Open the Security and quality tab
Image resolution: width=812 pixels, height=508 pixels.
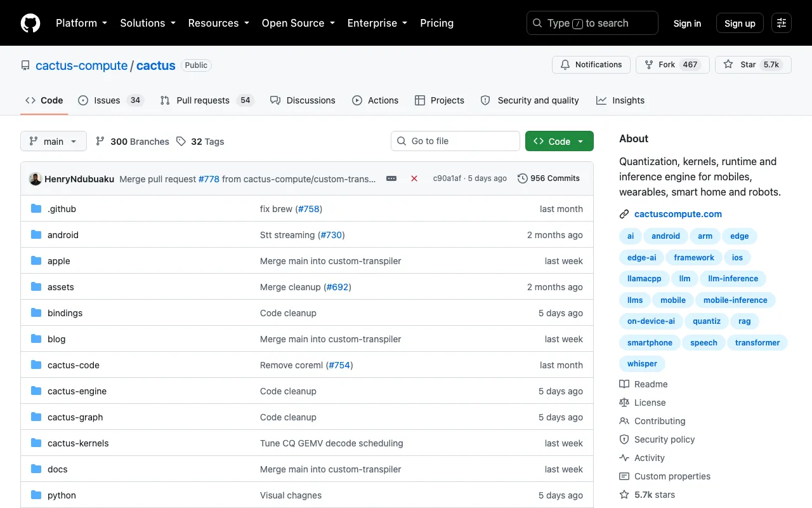tap(530, 100)
